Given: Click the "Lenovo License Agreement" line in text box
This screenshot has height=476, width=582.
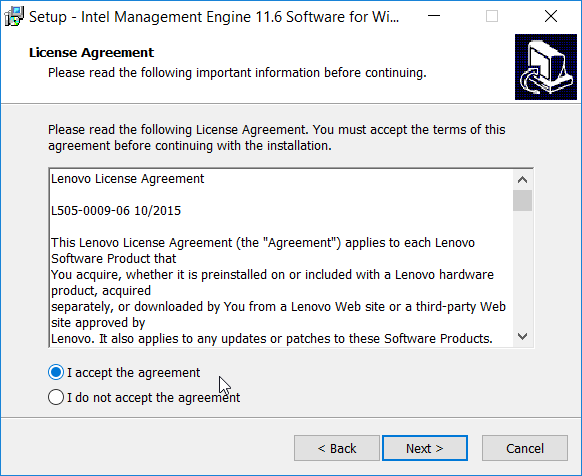Looking at the screenshot, I should click(x=127, y=179).
